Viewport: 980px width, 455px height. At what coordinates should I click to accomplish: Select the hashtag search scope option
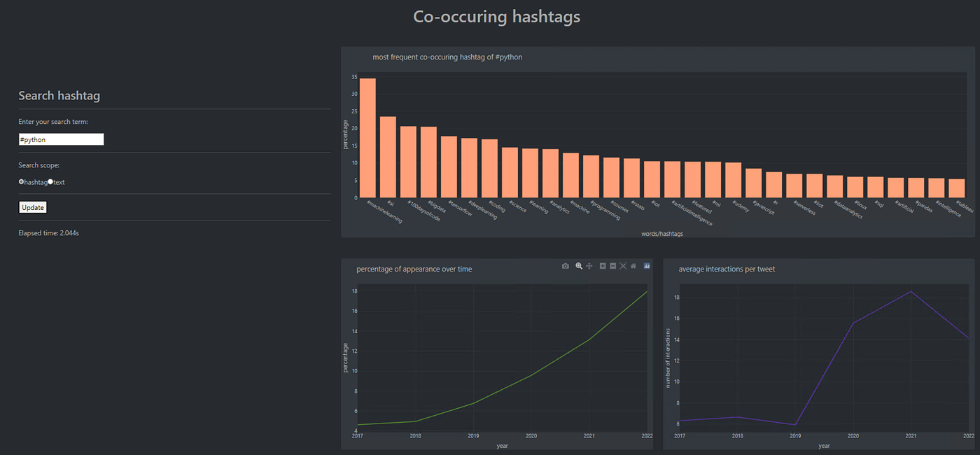point(22,182)
